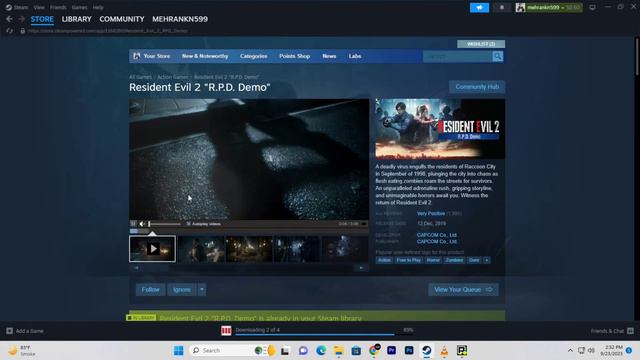Expand the Ignore options dropdown arrow
This screenshot has width=640, height=360.
coord(202,289)
